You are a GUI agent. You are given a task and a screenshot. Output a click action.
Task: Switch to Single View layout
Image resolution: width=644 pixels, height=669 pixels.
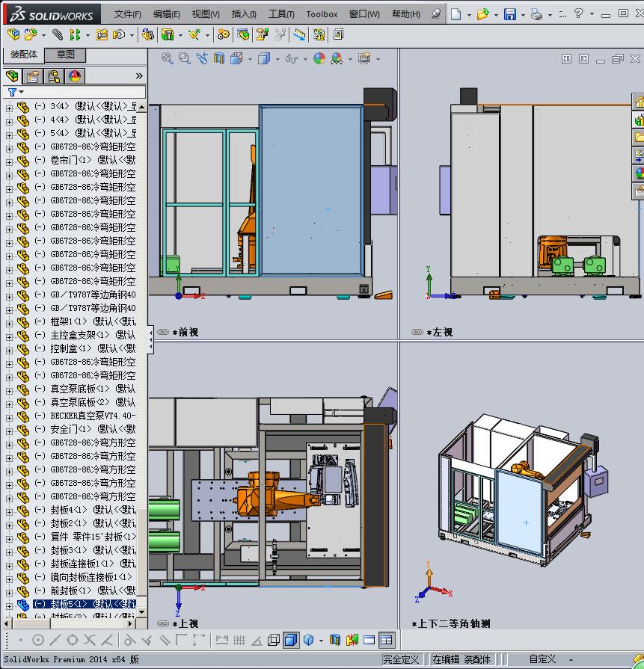pyautogui.click(x=369, y=640)
